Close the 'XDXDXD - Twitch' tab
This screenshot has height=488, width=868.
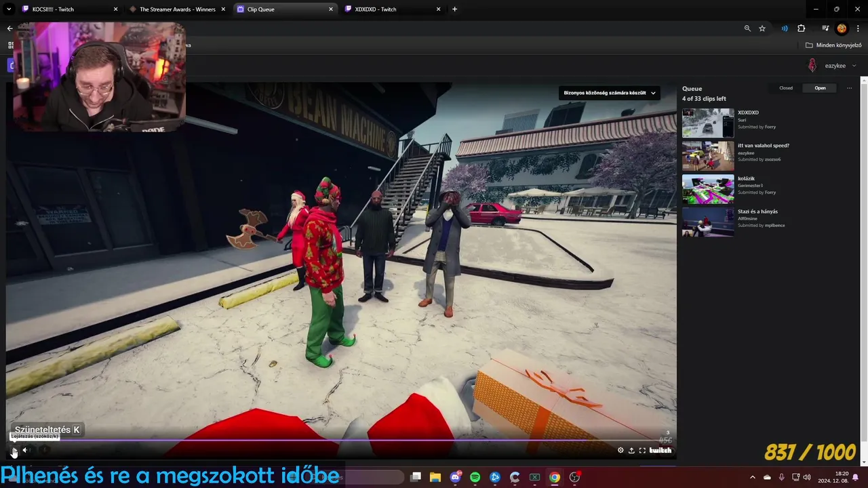439,9
